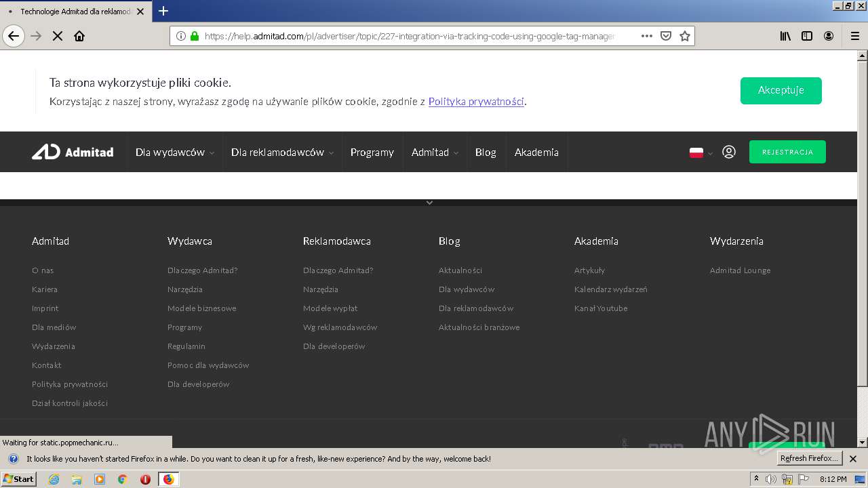Click the REJESTRACJA button

pyautogui.click(x=787, y=152)
